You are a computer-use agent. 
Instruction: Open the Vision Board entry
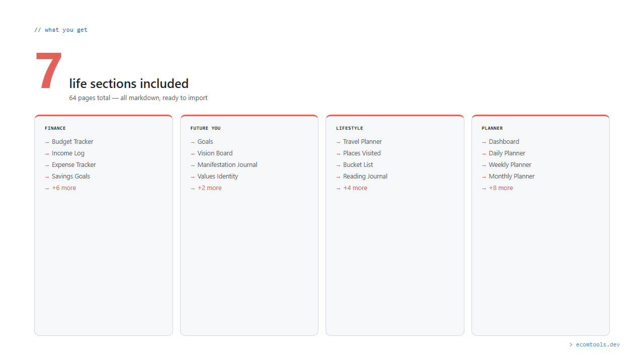pyautogui.click(x=215, y=153)
